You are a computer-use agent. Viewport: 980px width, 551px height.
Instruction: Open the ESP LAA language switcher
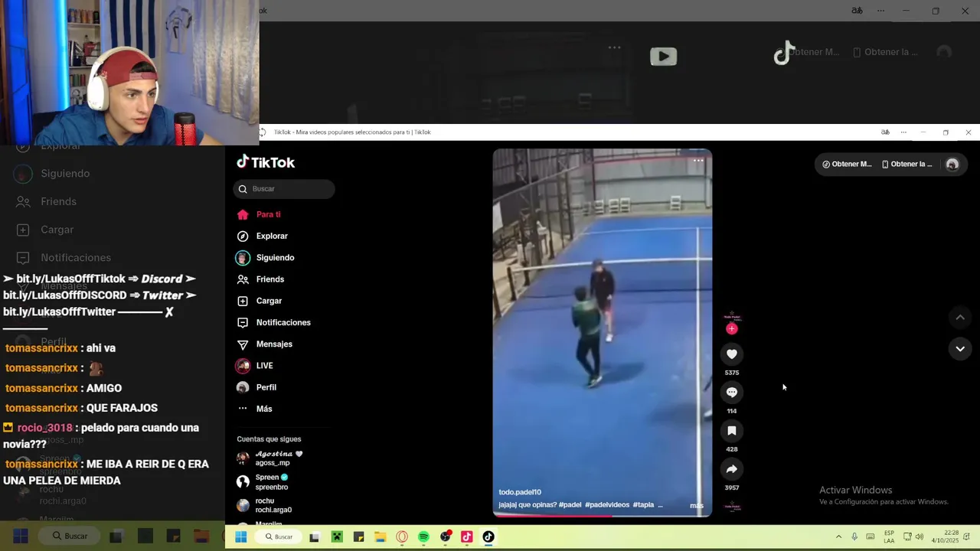(889, 536)
